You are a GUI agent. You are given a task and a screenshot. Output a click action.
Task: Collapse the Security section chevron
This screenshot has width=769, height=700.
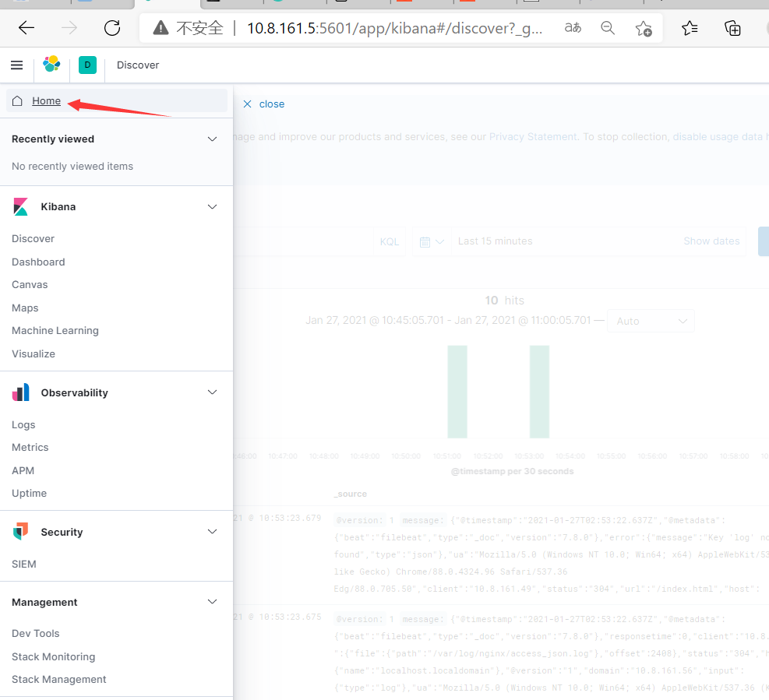point(213,532)
